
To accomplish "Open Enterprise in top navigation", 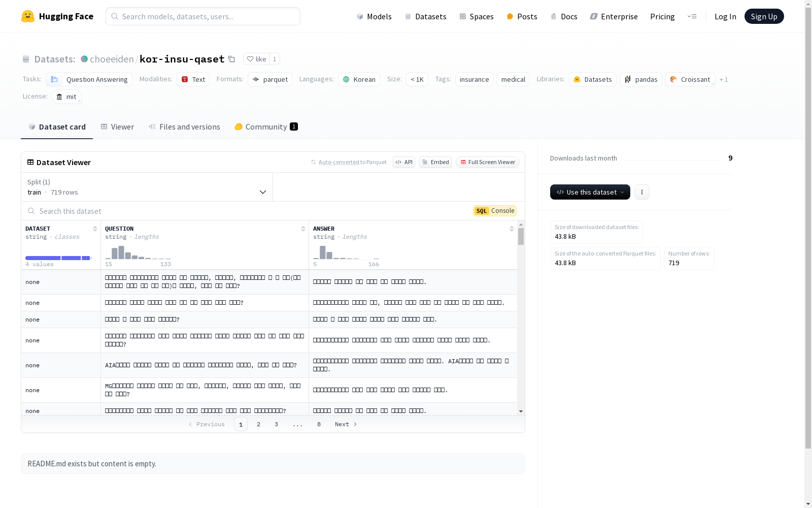I will pos(614,16).
